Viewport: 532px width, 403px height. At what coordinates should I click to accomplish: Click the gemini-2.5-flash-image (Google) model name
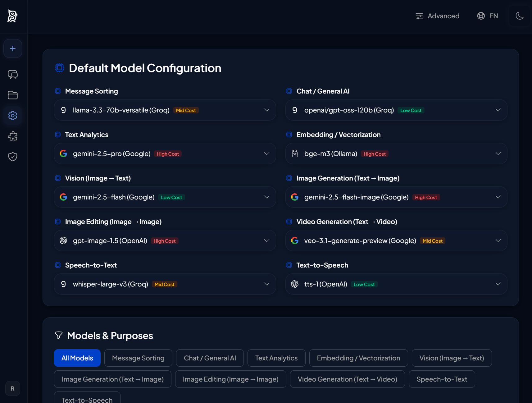coord(357,197)
